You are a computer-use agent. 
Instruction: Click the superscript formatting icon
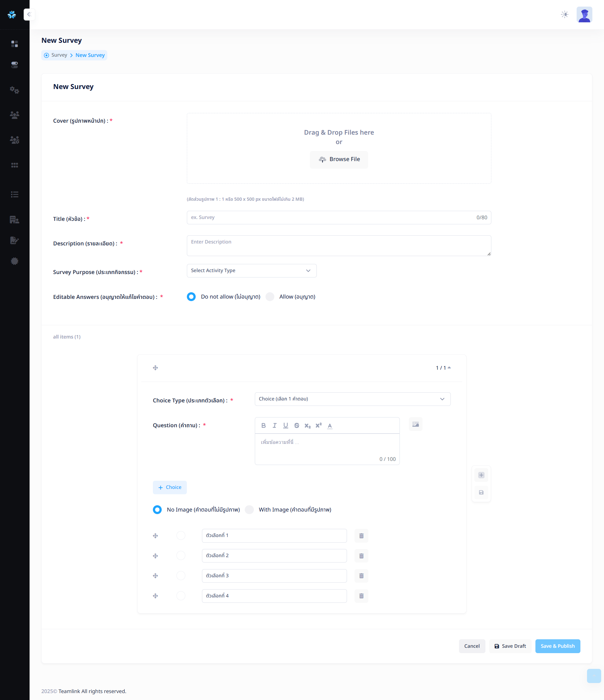(x=319, y=426)
